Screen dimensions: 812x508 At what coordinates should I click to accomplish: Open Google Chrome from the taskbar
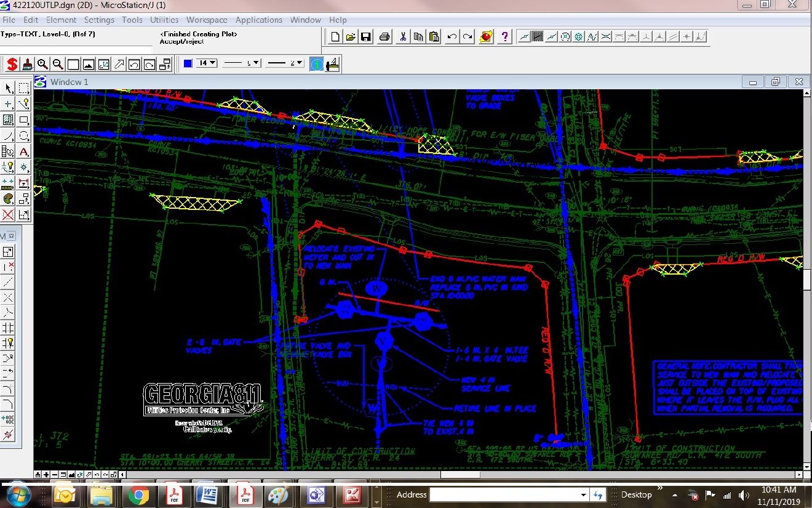click(x=138, y=495)
